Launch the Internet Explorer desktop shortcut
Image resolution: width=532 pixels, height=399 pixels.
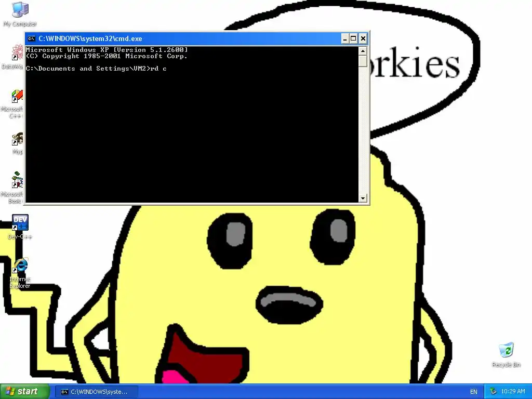coord(20,273)
